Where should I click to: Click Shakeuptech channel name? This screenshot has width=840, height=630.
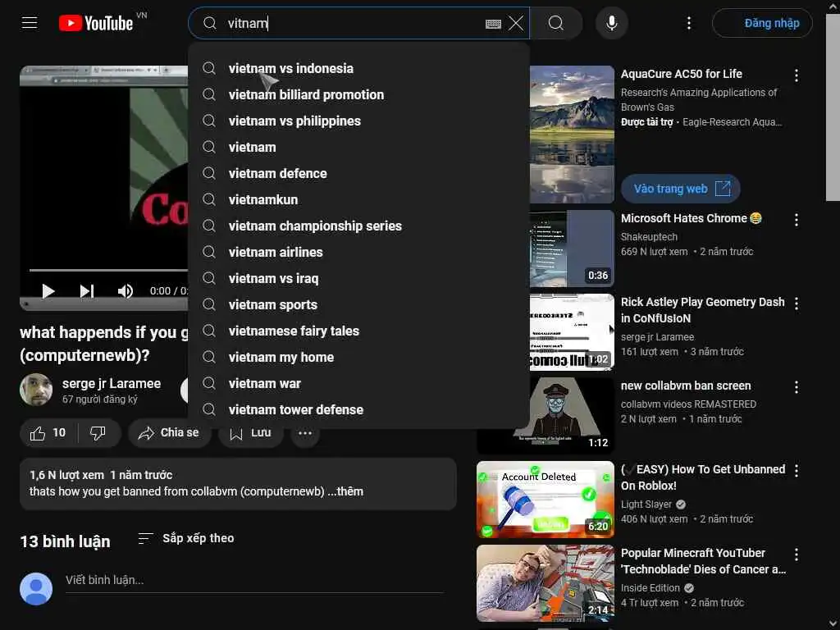click(x=650, y=237)
